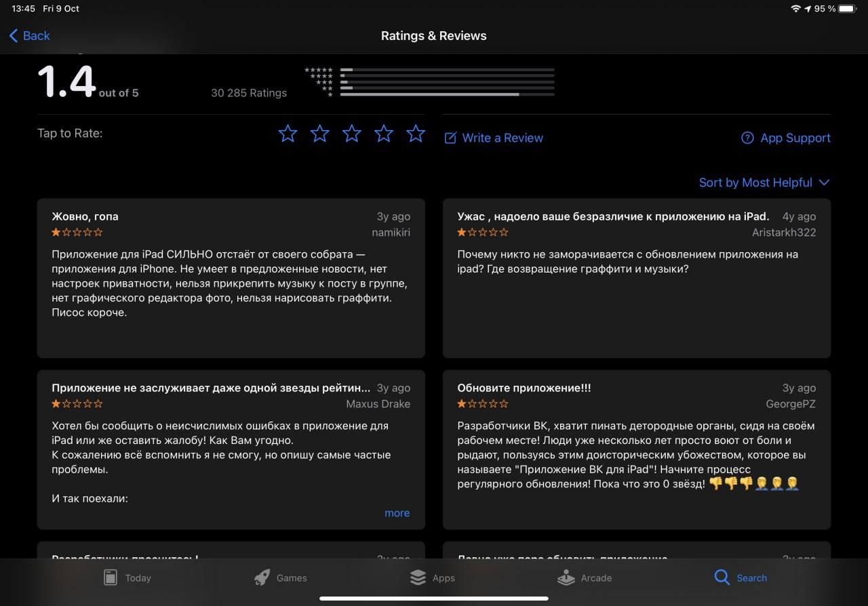Open the Today tab
Screen dimensions: 868x606
(127, 578)
